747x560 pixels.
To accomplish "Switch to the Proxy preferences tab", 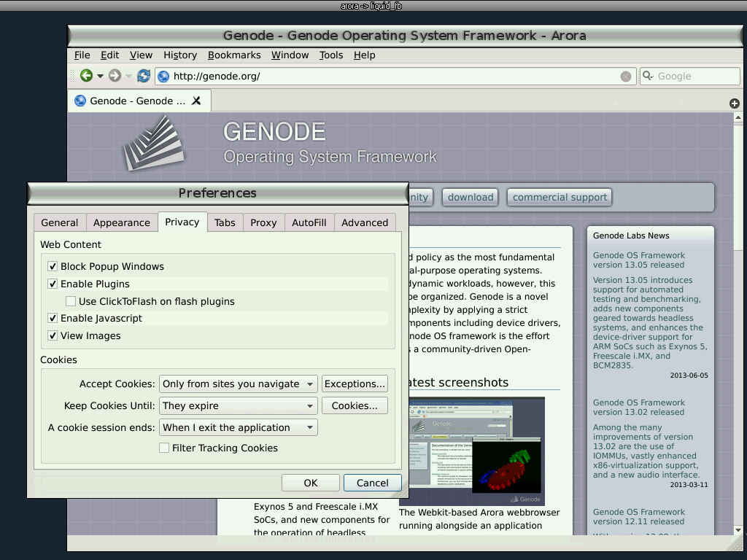I will click(x=263, y=222).
